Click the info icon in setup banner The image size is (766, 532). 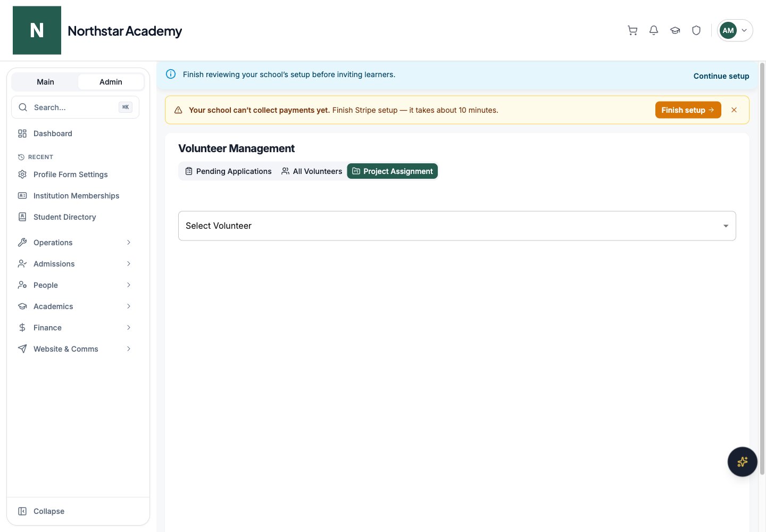click(171, 74)
